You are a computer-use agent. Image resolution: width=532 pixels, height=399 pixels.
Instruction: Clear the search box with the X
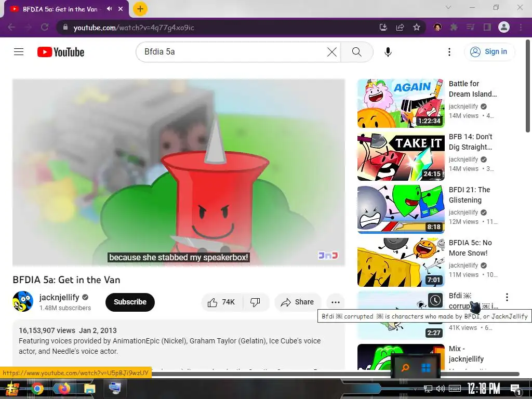[x=332, y=52]
